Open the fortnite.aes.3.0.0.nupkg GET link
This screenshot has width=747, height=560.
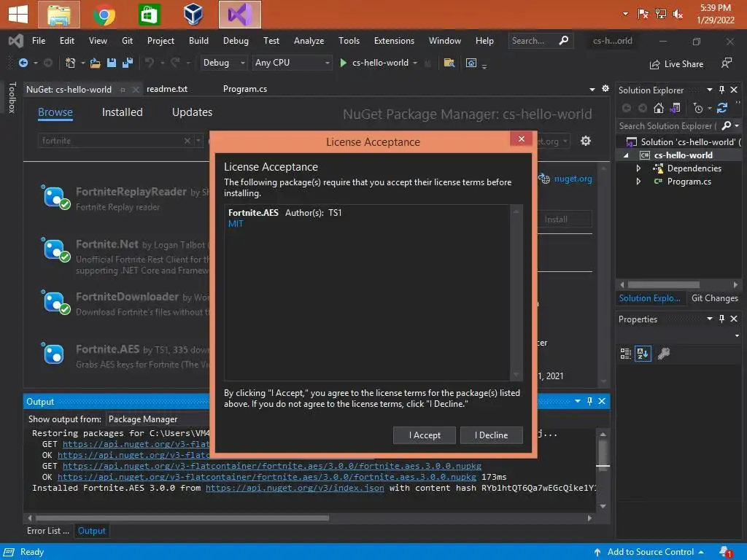click(x=271, y=466)
